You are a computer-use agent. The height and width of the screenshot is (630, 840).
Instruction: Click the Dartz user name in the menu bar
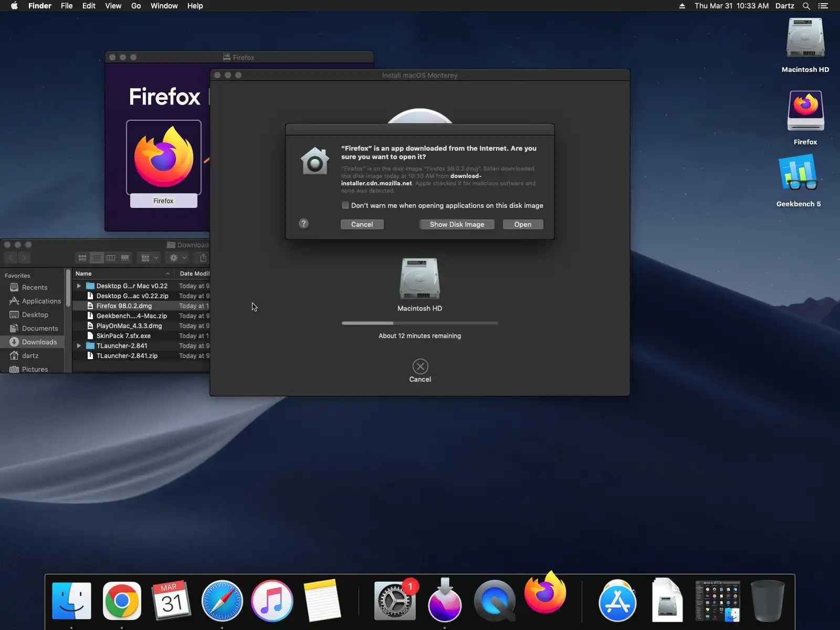(785, 6)
